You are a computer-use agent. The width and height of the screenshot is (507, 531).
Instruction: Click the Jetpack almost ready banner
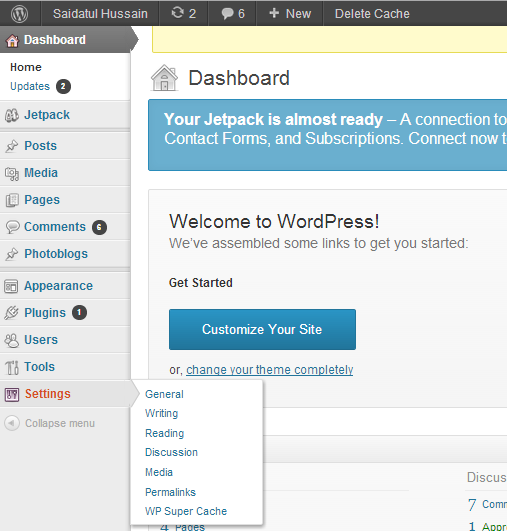pyautogui.click(x=328, y=135)
